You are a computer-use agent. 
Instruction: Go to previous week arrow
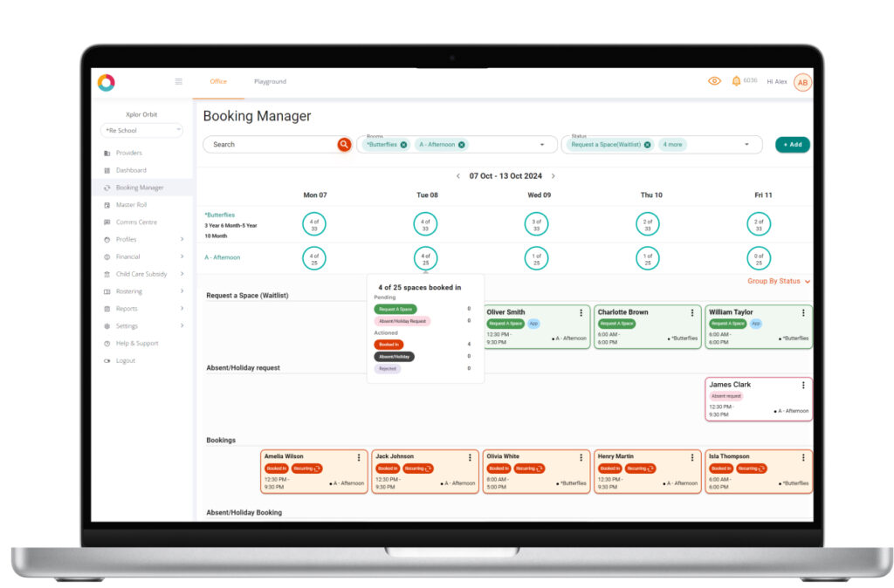(457, 176)
